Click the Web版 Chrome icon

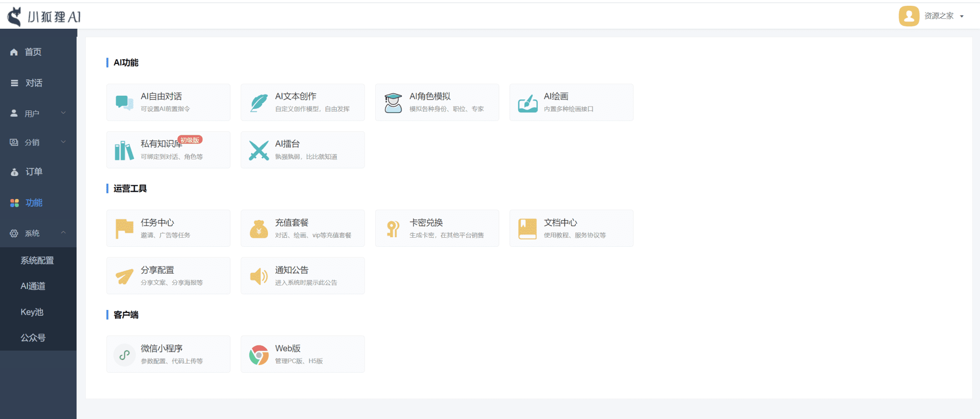pos(259,355)
